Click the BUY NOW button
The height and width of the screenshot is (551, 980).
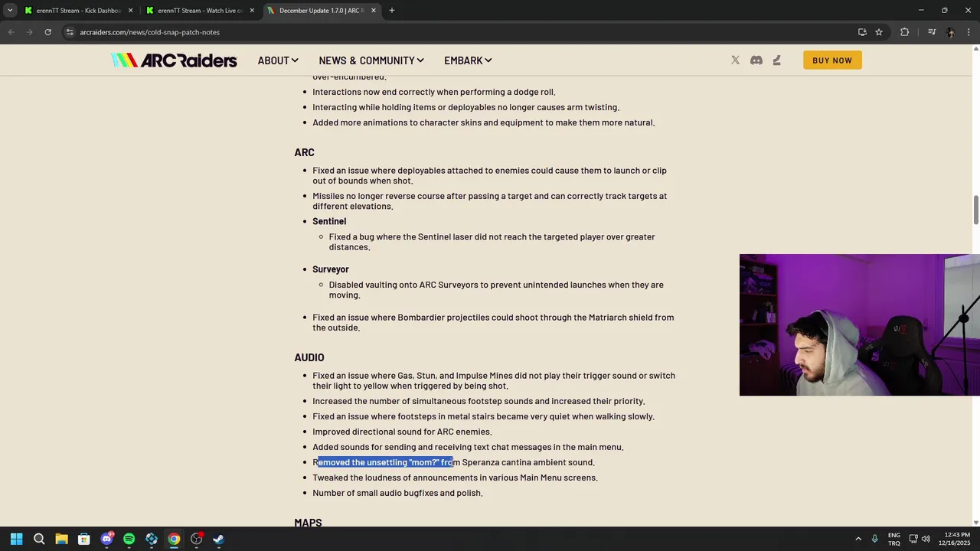coord(832,60)
